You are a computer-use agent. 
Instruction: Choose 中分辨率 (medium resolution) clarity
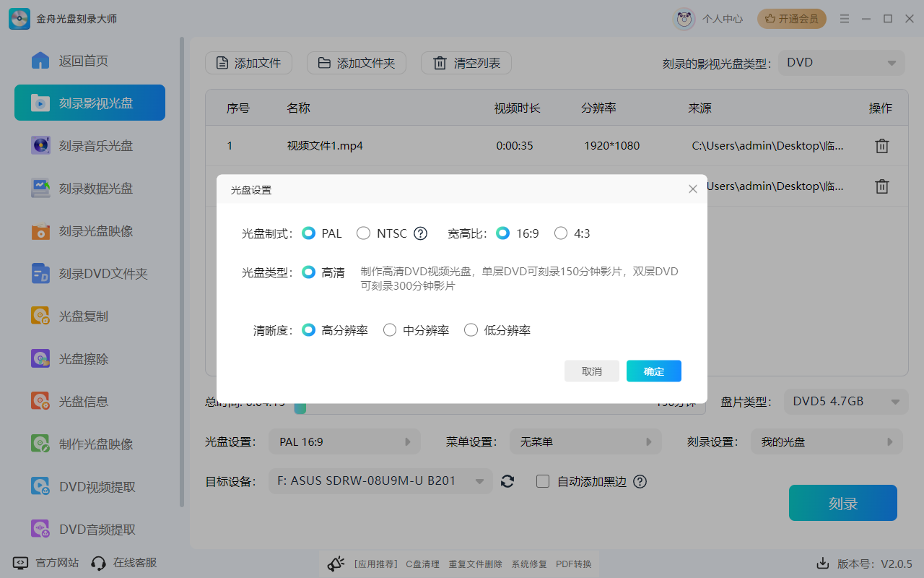tap(390, 329)
